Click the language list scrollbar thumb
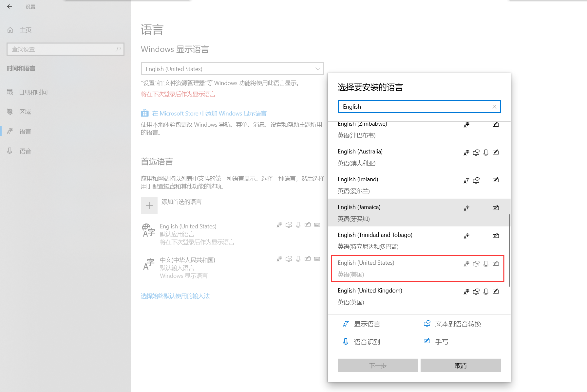 509,250
